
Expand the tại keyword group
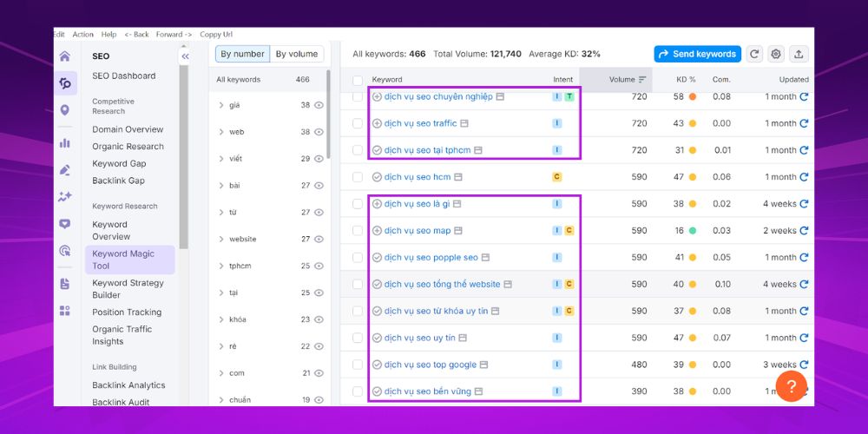tap(221, 293)
